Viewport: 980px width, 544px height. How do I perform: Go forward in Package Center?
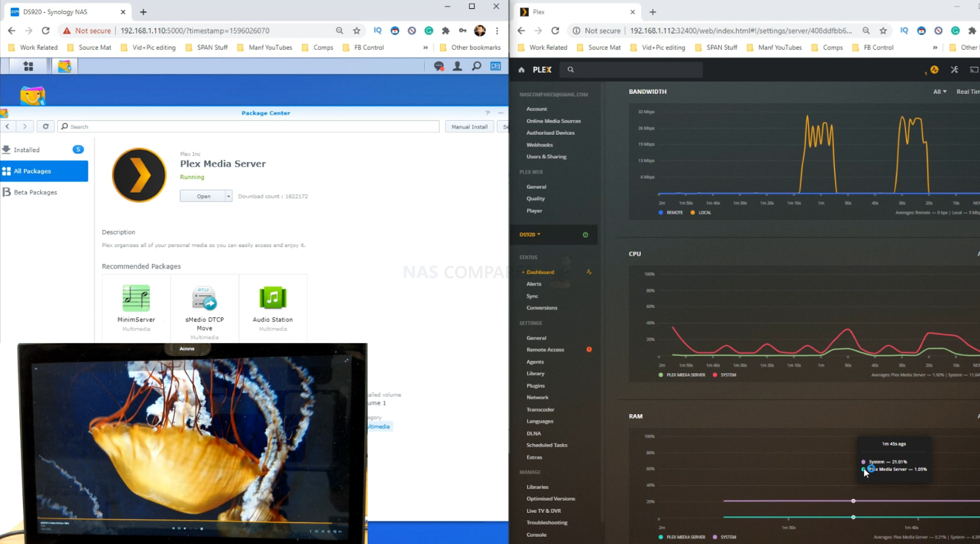(x=25, y=127)
